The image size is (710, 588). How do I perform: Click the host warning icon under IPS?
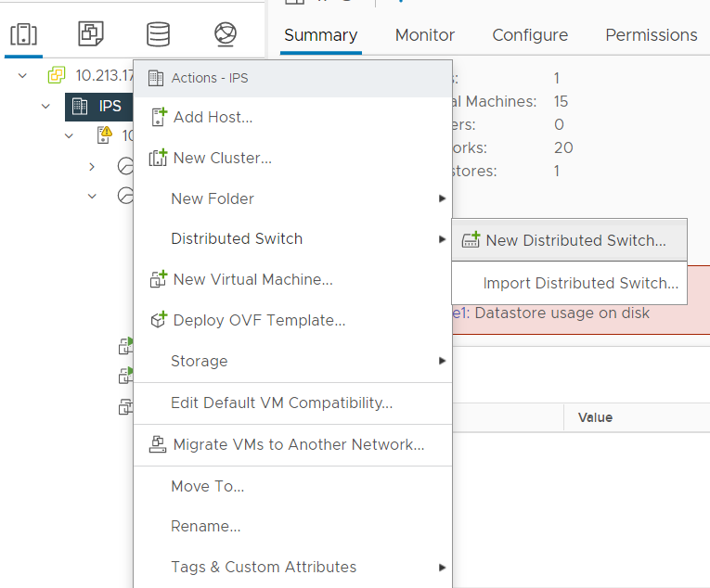pyautogui.click(x=105, y=134)
